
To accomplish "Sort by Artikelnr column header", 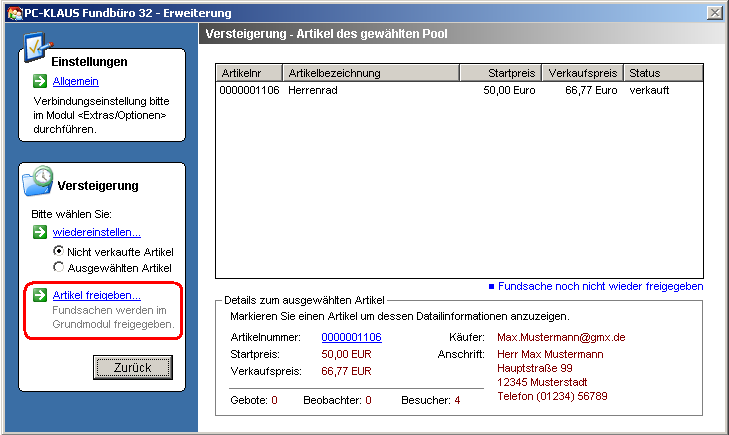I will click(x=249, y=73).
